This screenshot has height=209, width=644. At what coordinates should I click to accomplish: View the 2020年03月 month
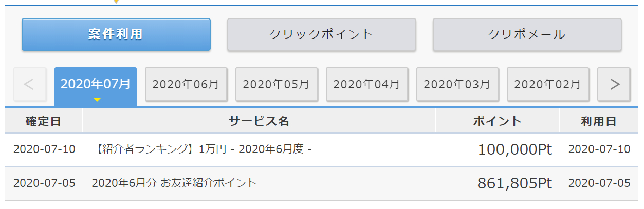457,84
